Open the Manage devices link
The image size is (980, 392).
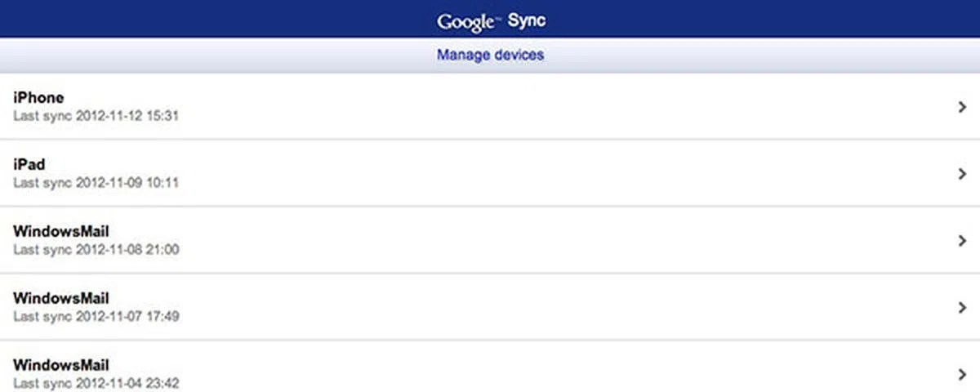tap(490, 56)
